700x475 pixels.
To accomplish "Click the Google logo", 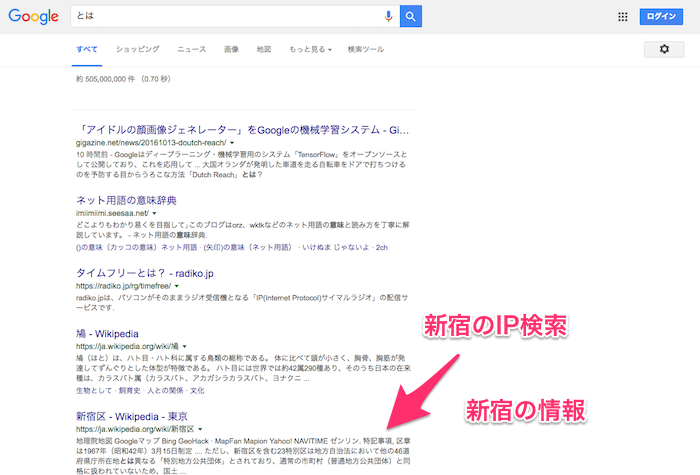I will tap(35, 17).
